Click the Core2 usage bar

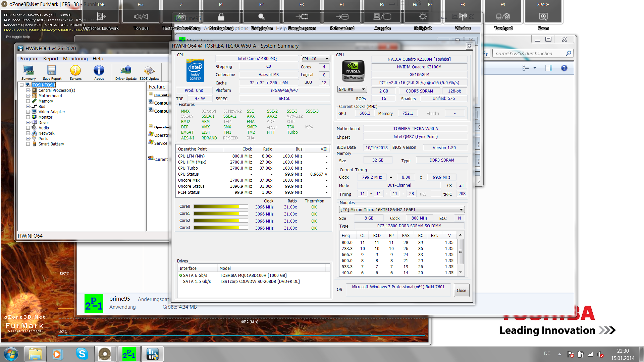221,221
